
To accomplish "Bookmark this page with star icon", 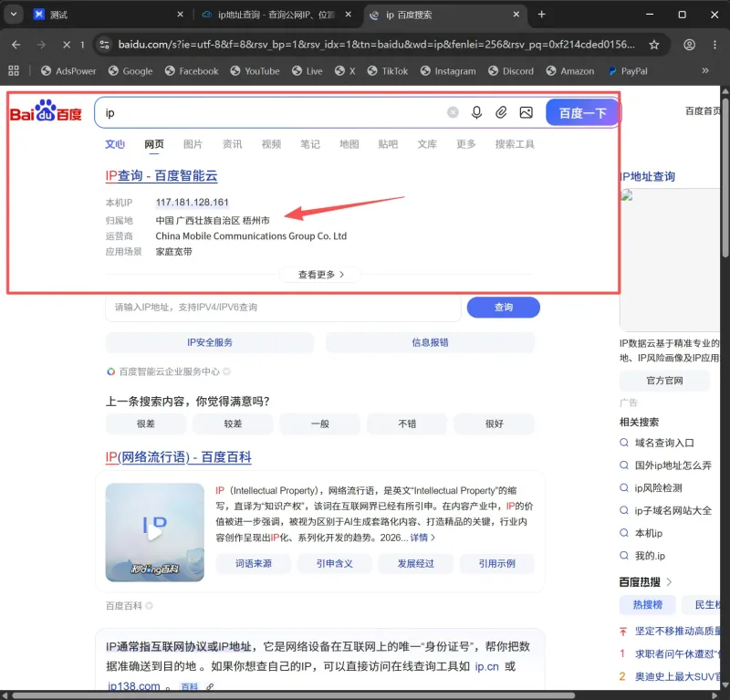I will pyautogui.click(x=654, y=45).
